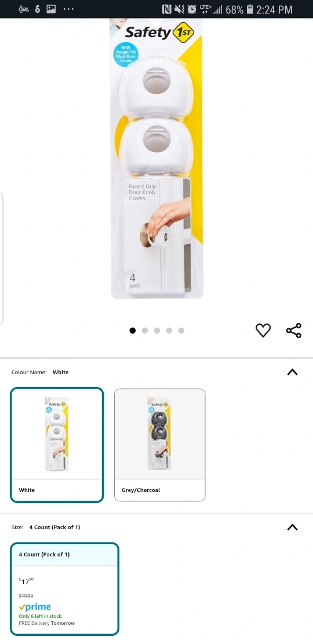Tap the heart wishlist icon
Screen dimensions: 313x644
(263, 330)
